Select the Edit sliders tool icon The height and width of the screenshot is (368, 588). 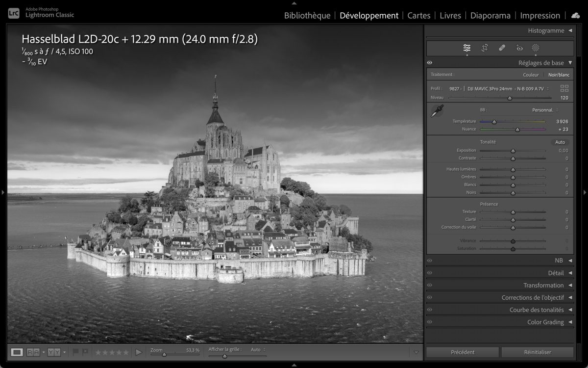pyautogui.click(x=467, y=48)
